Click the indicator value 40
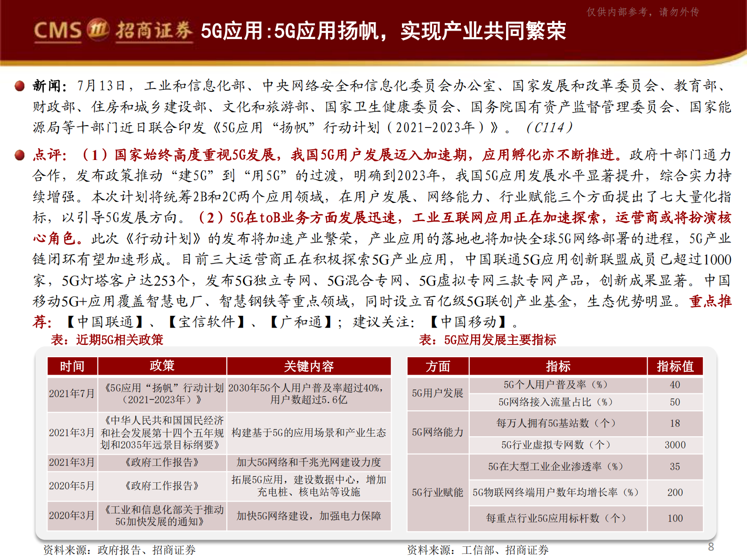The image size is (747, 560). click(675, 385)
